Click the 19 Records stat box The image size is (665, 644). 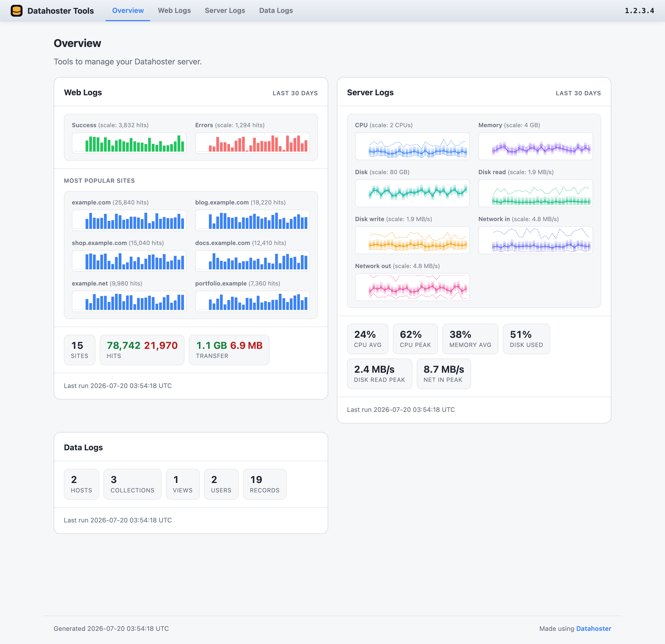click(265, 484)
